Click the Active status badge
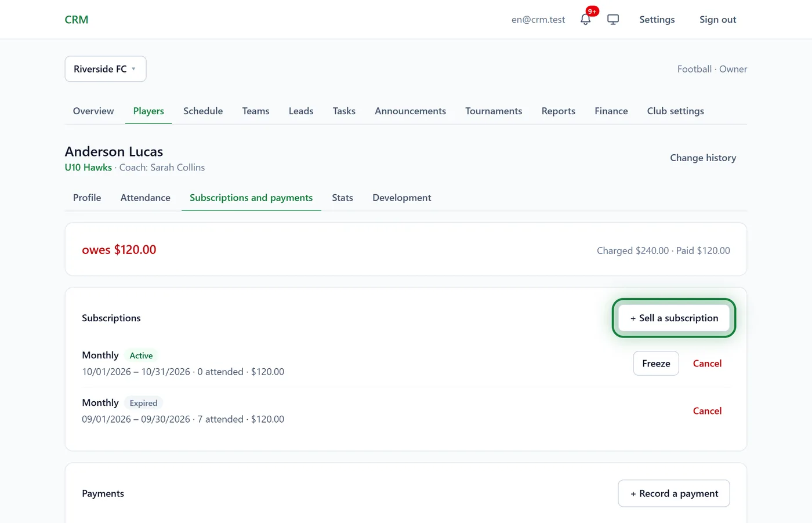812x523 pixels. click(141, 355)
